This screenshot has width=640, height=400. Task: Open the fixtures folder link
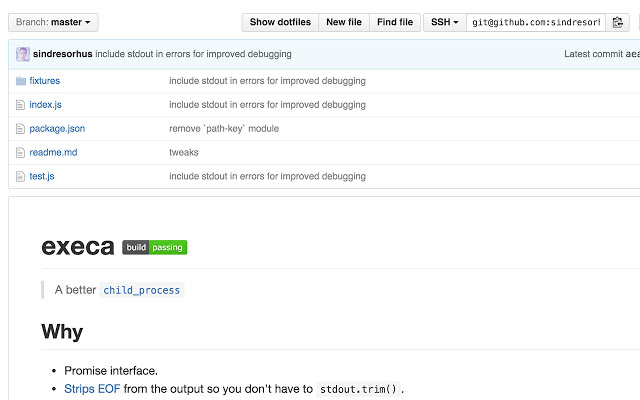tap(45, 81)
